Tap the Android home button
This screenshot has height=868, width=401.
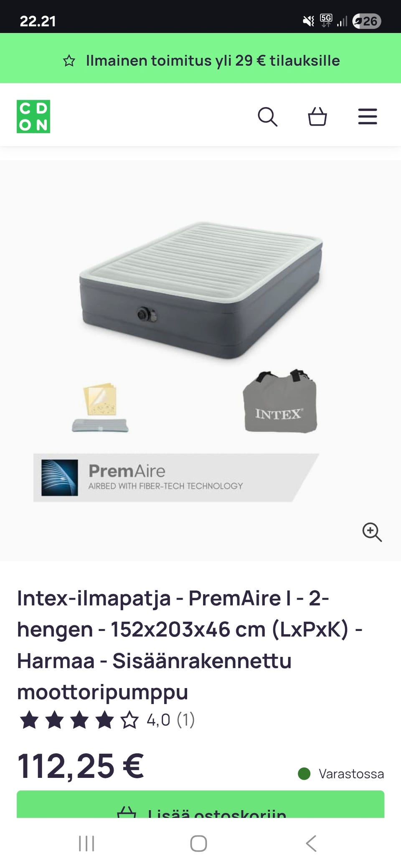tap(198, 843)
